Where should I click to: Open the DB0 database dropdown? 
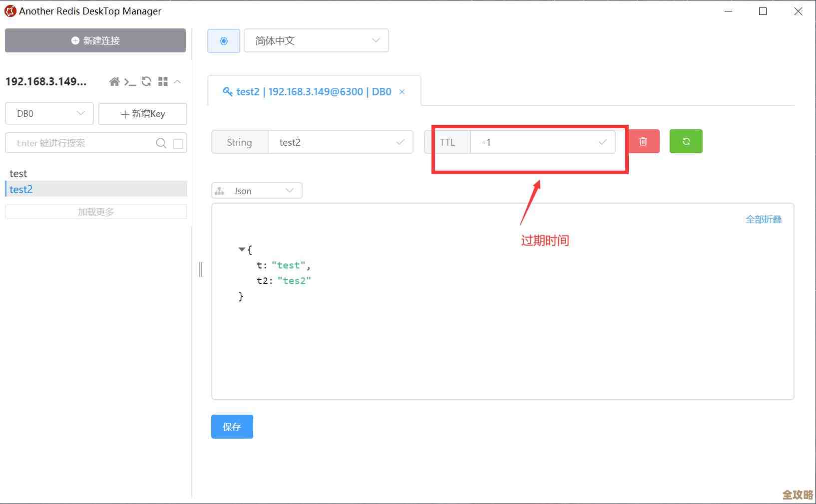pos(48,113)
